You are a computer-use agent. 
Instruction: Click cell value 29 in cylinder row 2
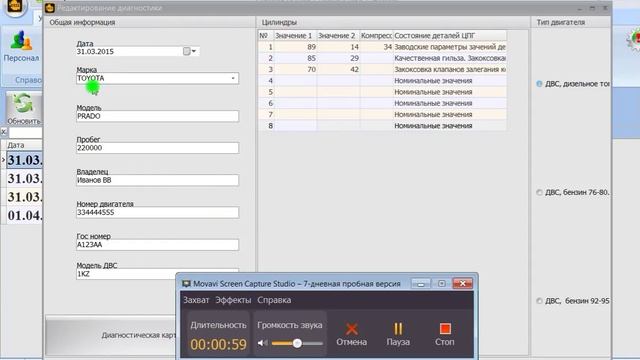click(338, 58)
